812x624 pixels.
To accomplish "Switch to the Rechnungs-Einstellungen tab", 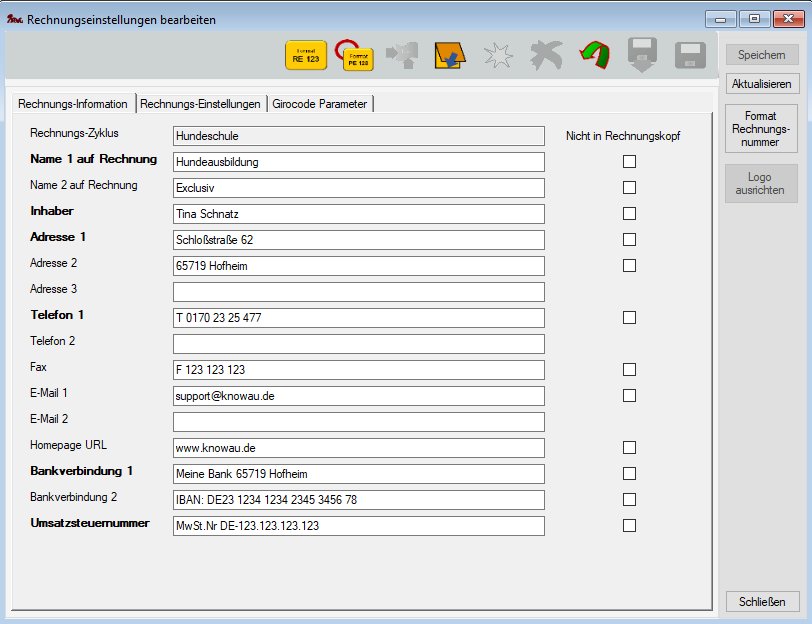I will (x=201, y=104).
